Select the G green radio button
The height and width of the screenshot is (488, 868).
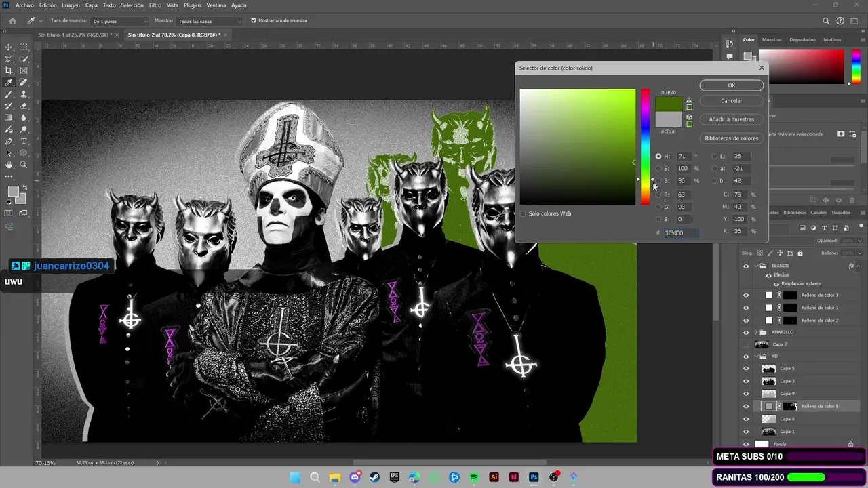[x=658, y=207]
